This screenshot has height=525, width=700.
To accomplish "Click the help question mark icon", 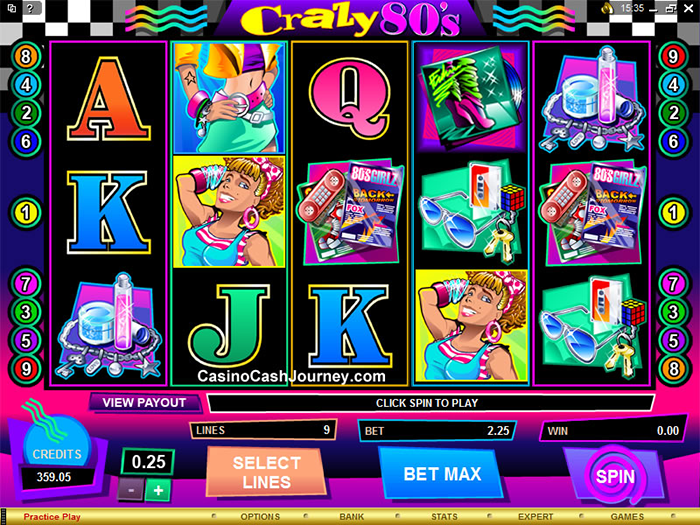I will (x=29, y=8).
